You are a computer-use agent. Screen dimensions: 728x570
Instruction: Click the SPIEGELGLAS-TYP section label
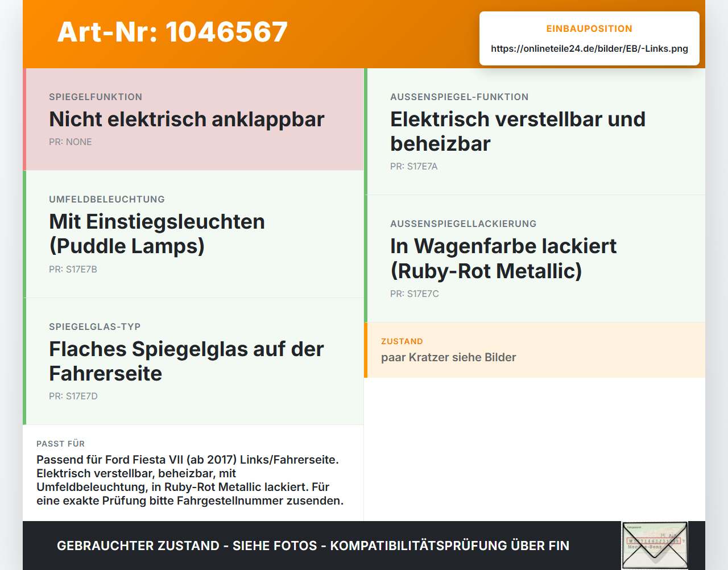point(95,327)
